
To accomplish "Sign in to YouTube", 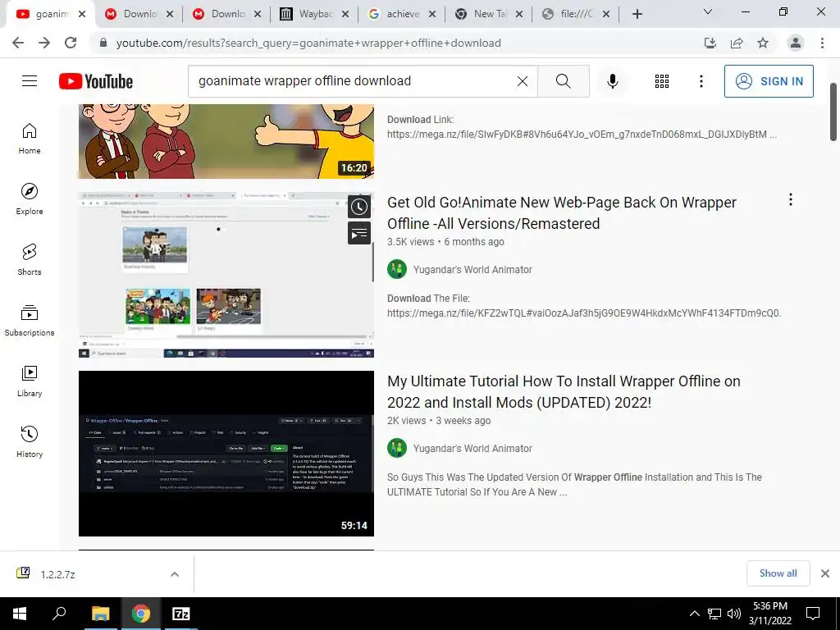I will pyautogui.click(x=768, y=81).
